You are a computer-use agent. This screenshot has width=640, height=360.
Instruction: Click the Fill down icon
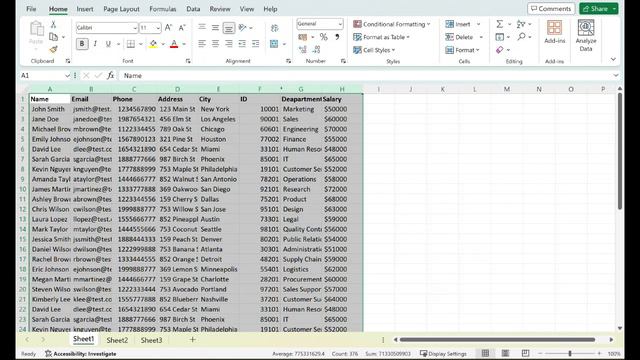point(500,37)
